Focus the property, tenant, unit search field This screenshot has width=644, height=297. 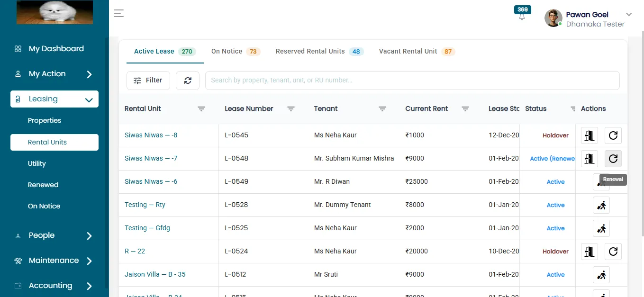pyautogui.click(x=412, y=81)
